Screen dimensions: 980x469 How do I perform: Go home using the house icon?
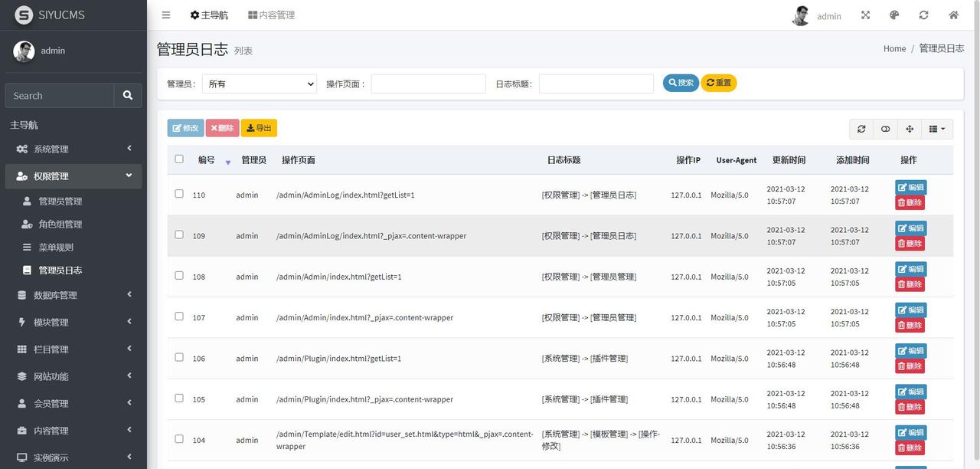pyautogui.click(x=953, y=14)
